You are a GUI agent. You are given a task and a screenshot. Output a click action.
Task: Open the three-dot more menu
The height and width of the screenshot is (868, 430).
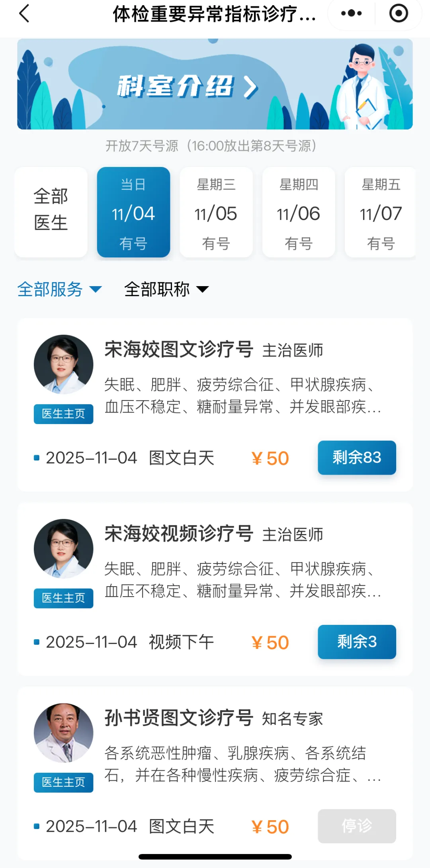click(351, 14)
